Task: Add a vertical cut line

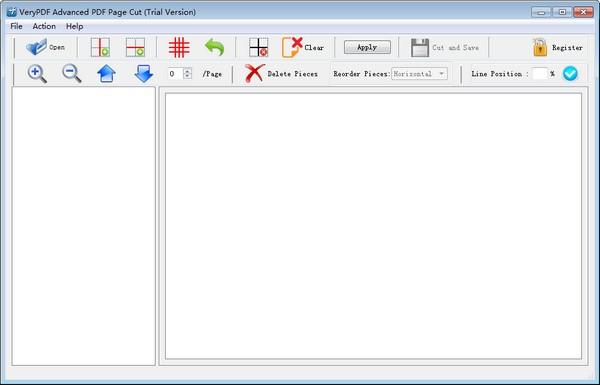Action: pos(100,47)
